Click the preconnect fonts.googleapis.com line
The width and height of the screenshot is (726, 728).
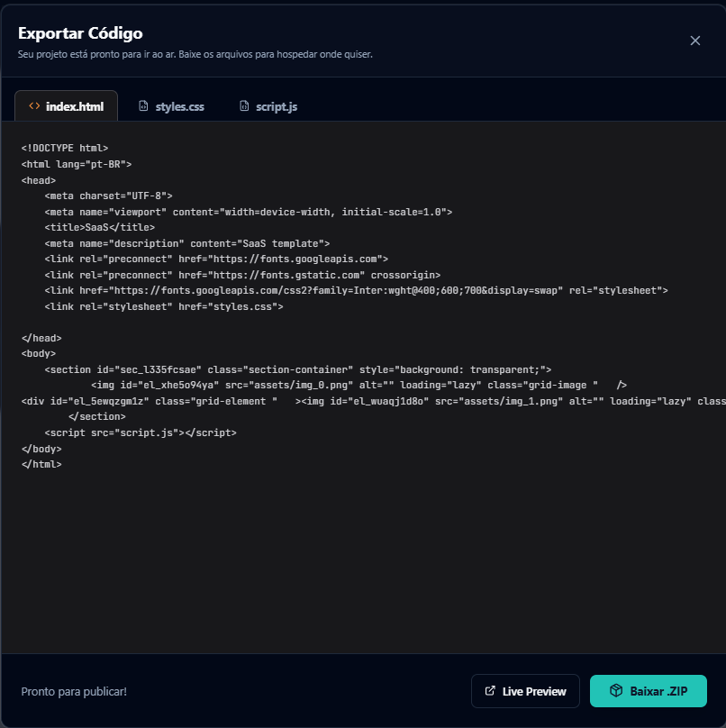coord(216,259)
